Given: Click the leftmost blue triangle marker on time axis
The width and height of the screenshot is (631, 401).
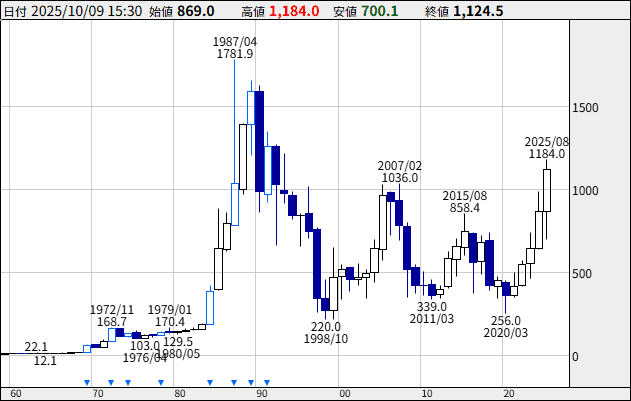Looking at the screenshot, I should (x=87, y=382).
